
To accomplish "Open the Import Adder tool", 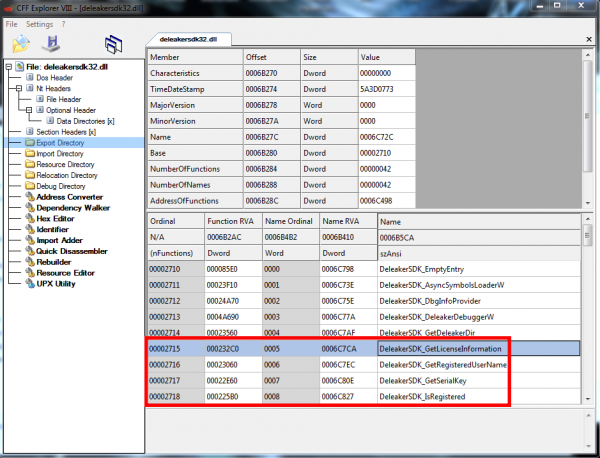I will (60, 240).
